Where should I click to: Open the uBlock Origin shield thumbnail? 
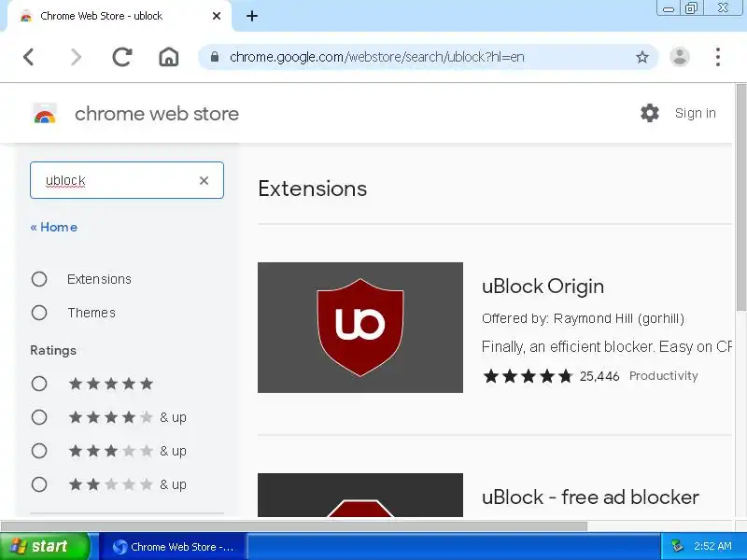point(360,328)
